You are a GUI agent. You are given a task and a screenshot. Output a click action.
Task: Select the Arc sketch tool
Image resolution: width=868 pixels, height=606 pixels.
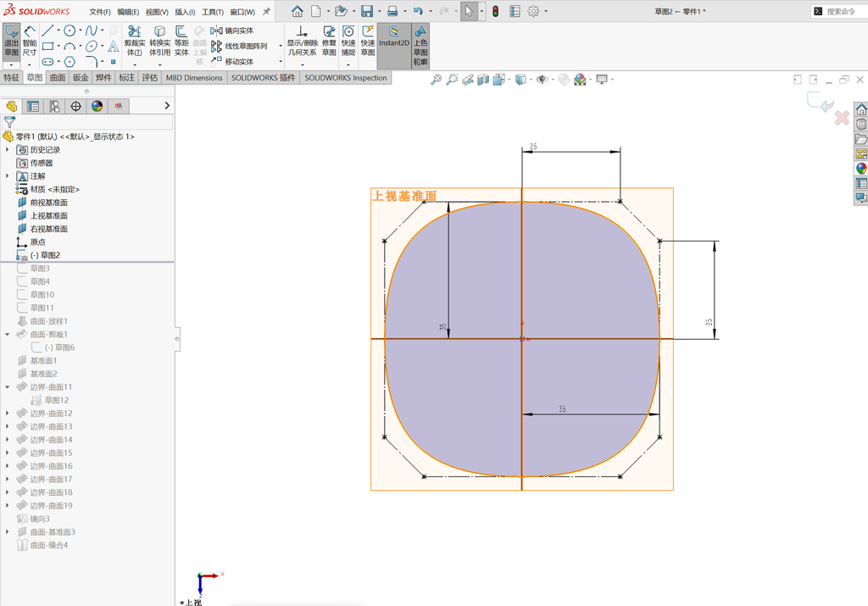[x=70, y=46]
